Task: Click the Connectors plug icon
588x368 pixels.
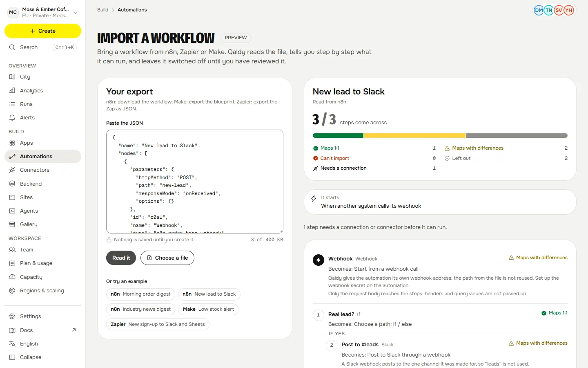Action: point(12,170)
